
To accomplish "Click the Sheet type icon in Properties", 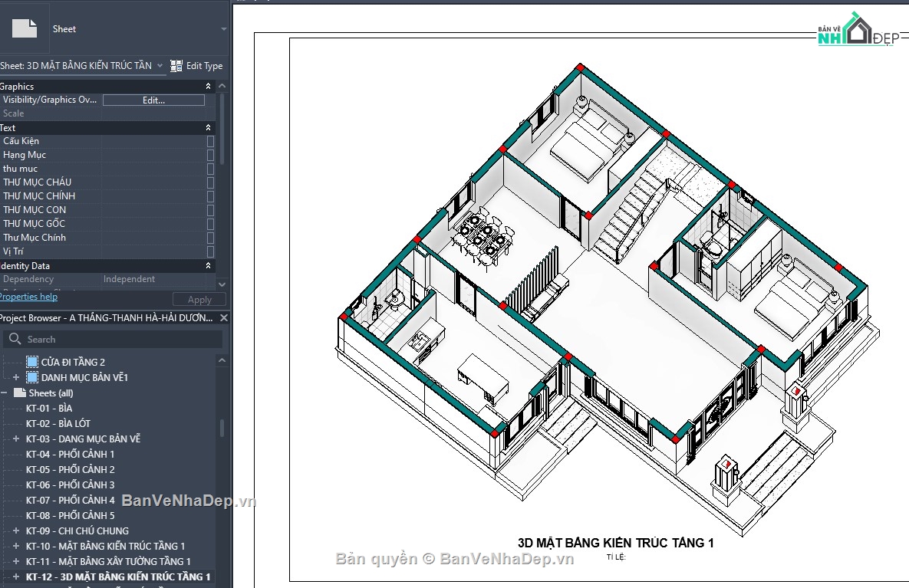I will pos(25,28).
